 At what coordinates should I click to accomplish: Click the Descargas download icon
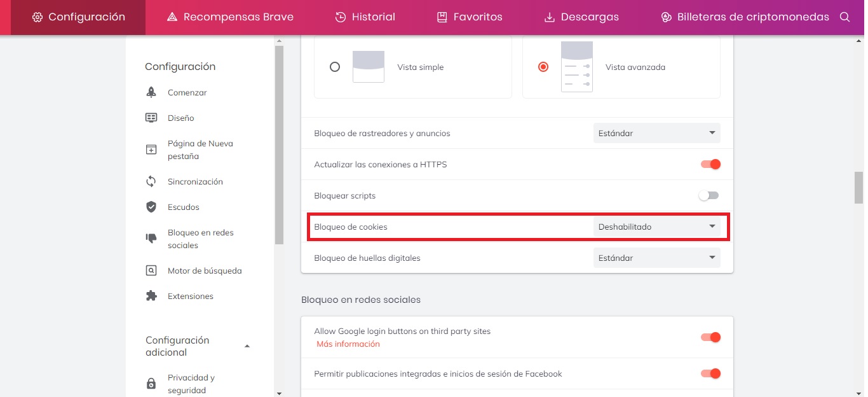click(x=550, y=17)
